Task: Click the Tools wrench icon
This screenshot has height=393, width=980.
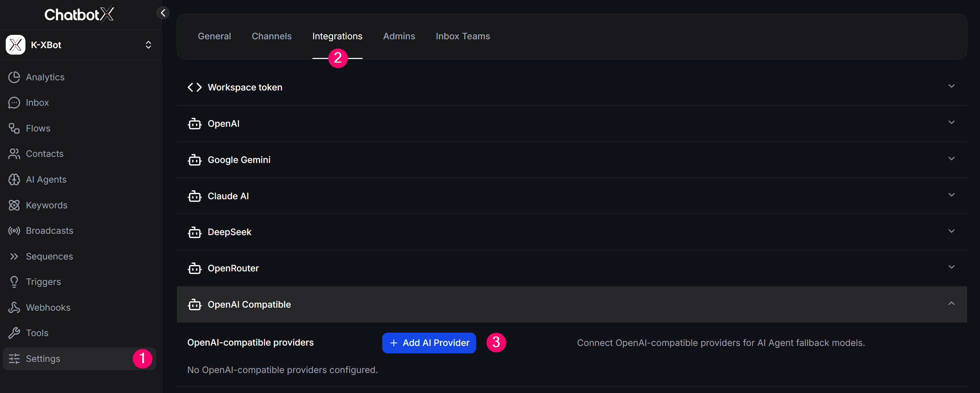Action: (x=14, y=333)
